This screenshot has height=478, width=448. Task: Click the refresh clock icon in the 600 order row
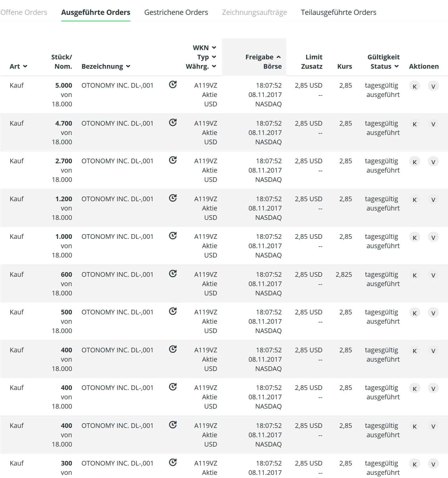coord(173,274)
